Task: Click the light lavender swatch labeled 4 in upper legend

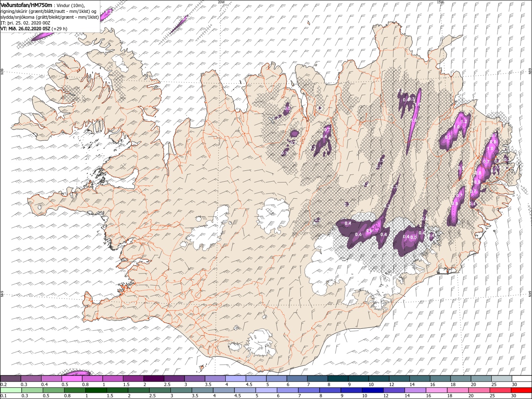Action: [235, 379]
